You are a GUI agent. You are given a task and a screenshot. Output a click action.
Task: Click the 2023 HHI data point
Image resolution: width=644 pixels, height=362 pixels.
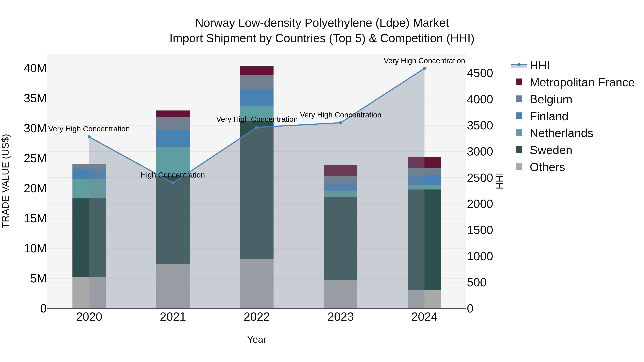pyautogui.click(x=340, y=123)
